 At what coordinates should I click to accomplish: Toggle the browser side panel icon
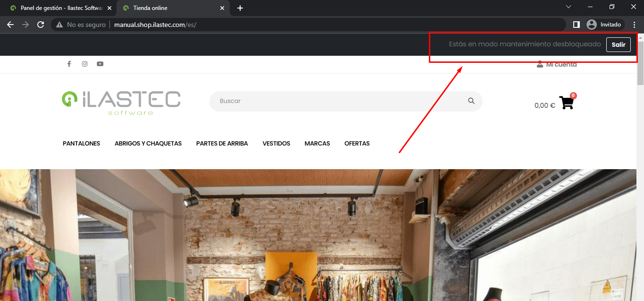tap(576, 25)
